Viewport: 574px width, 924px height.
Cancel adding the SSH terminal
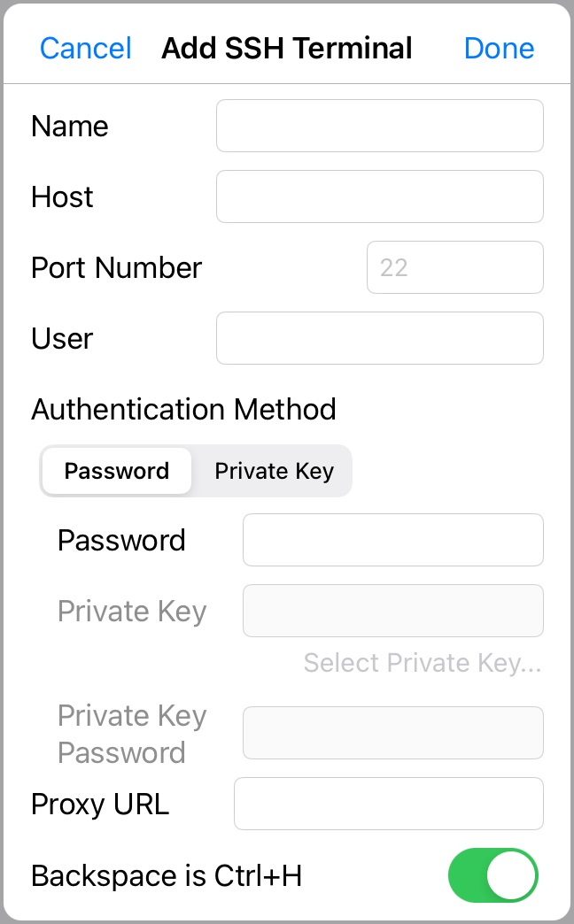[x=85, y=49]
